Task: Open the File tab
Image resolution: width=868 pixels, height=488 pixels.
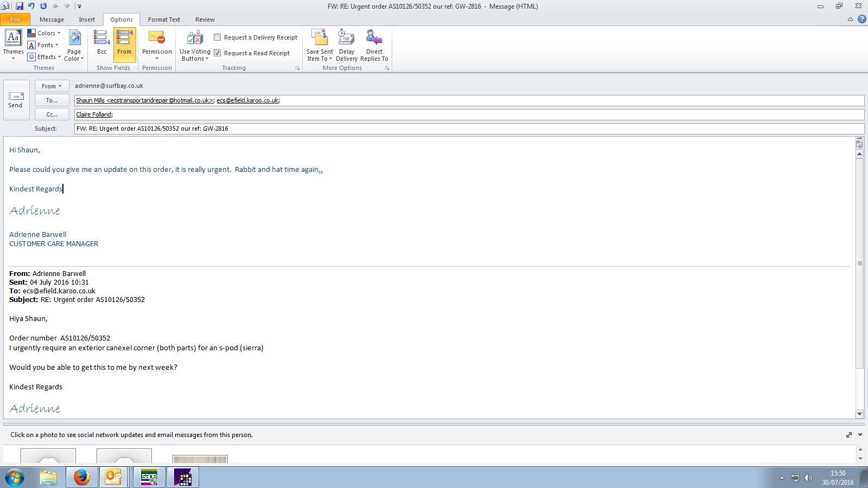Action: 15,20
